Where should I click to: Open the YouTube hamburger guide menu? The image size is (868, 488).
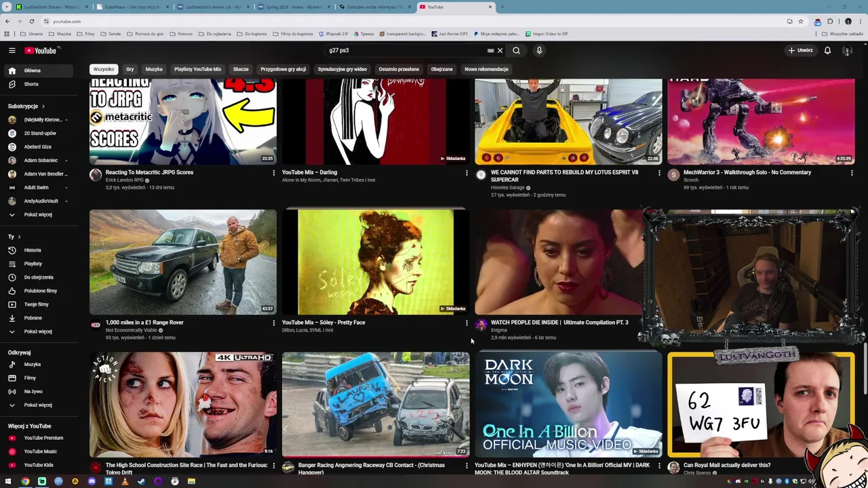click(12, 50)
